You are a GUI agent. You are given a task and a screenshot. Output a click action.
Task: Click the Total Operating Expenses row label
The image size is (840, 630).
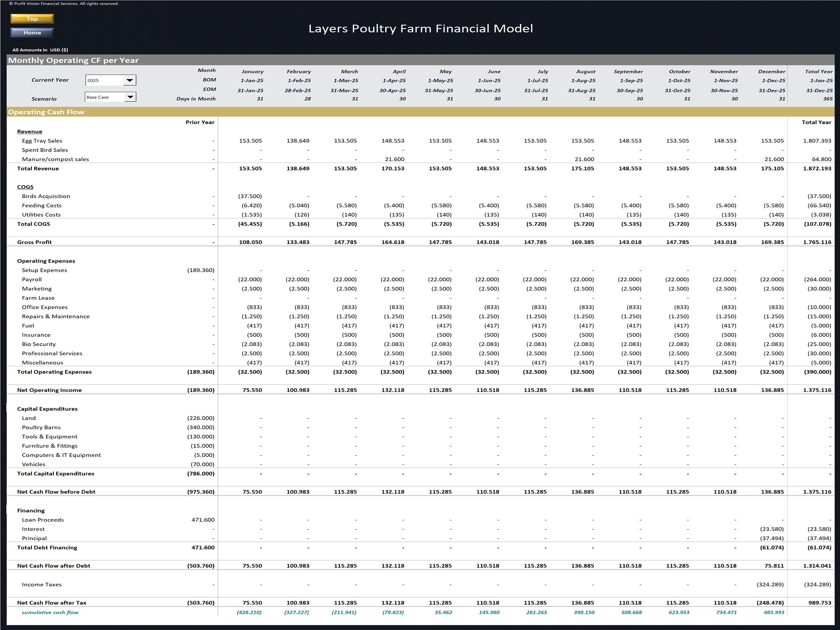tap(54, 372)
